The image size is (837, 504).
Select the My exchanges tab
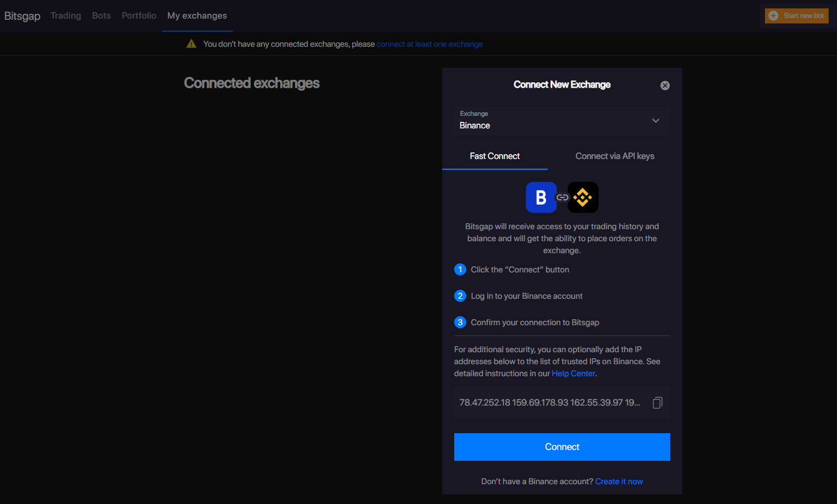(x=197, y=16)
